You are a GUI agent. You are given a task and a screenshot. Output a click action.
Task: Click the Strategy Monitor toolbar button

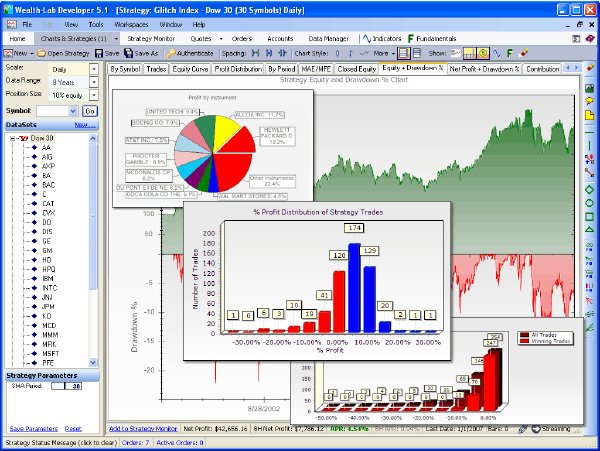[151, 39]
